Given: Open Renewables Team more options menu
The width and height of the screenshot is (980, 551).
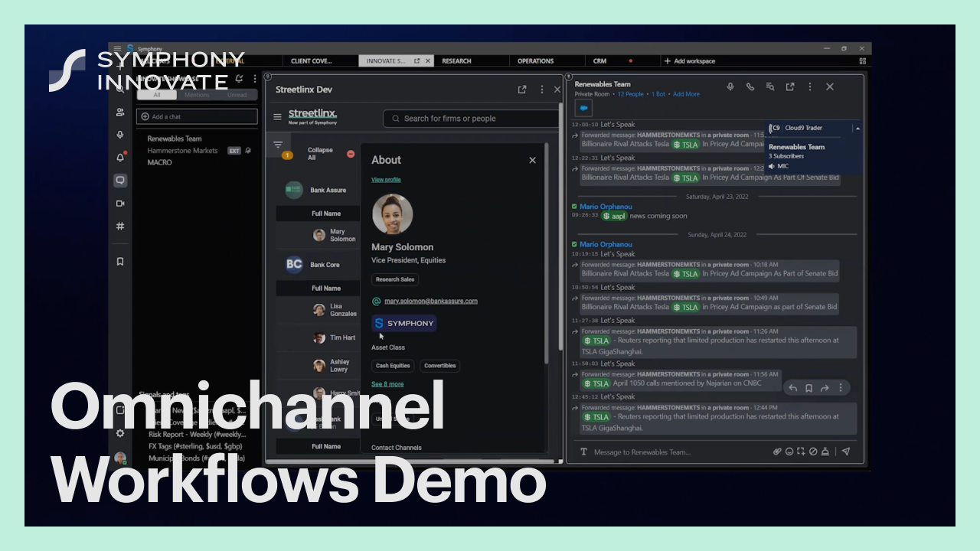Looking at the screenshot, I should (810, 87).
